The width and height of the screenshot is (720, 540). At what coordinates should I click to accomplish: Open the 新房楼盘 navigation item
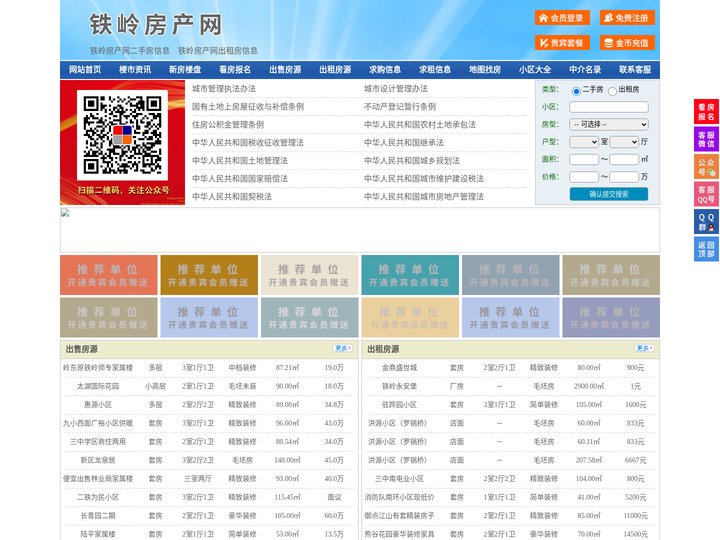[x=185, y=70]
